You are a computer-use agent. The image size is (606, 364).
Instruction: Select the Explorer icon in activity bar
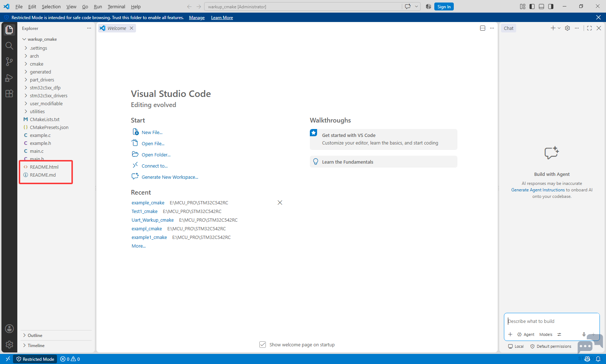9,30
